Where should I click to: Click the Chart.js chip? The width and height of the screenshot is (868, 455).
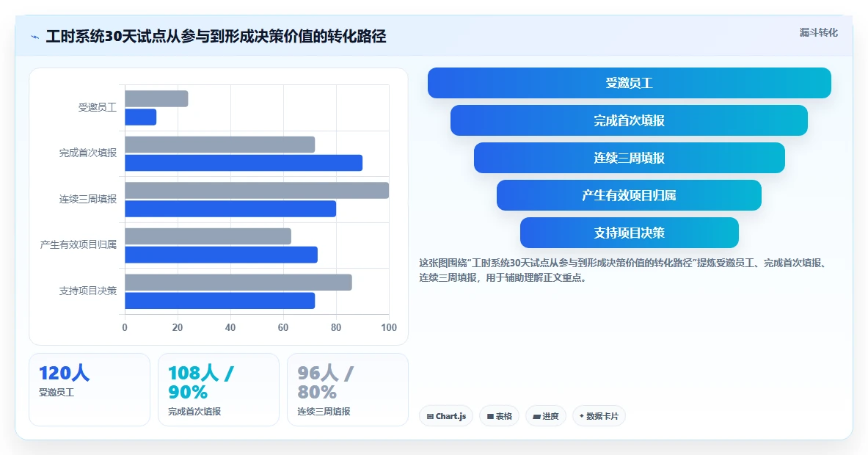(446, 416)
